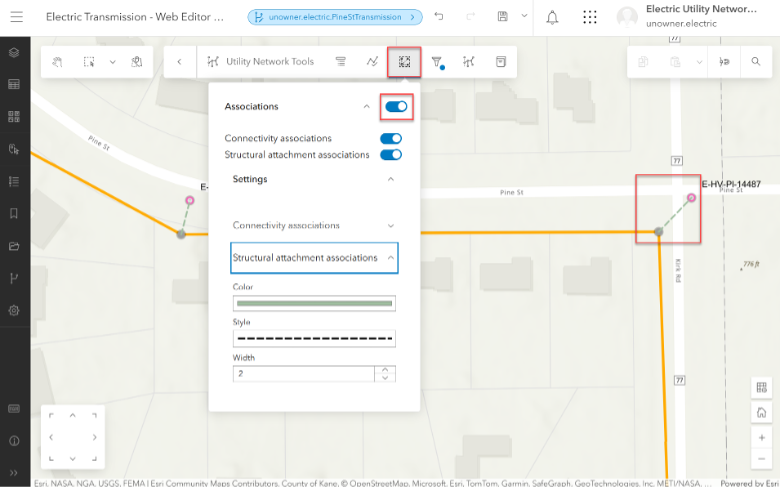The width and height of the screenshot is (780, 488).
Task: Zoom out of the map
Action: (762, 458)
